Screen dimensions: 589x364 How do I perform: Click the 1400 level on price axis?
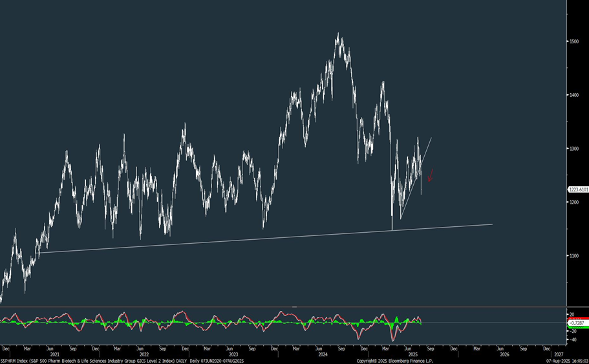coord(574,95)
